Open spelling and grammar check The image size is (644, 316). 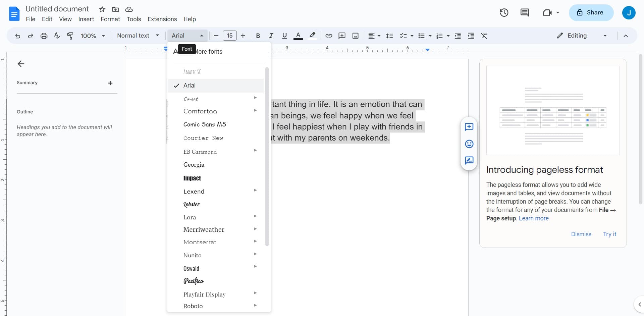57,36
